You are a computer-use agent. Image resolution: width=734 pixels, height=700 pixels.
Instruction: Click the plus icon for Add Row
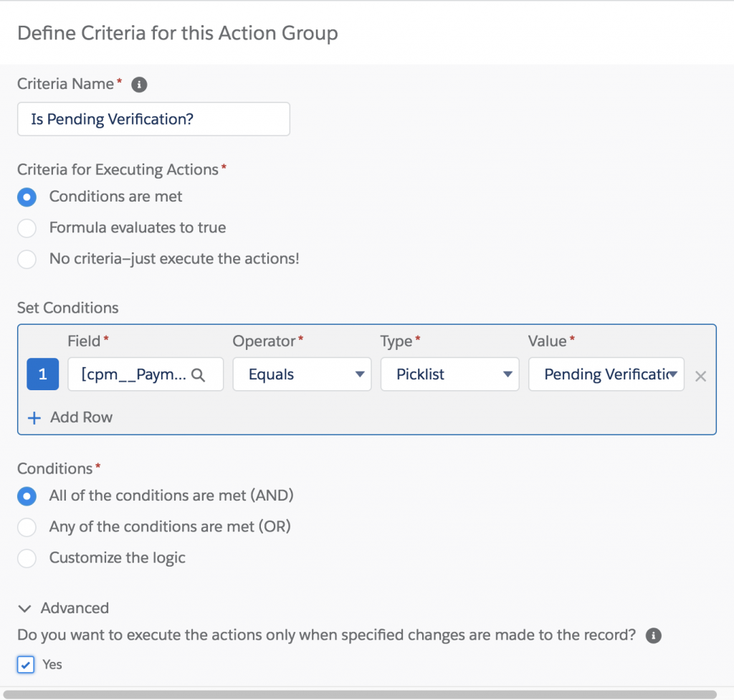(34, 418)
